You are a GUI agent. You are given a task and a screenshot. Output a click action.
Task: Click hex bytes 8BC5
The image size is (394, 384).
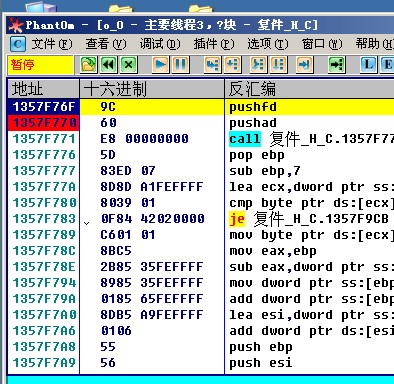click(x=116, y=251)
